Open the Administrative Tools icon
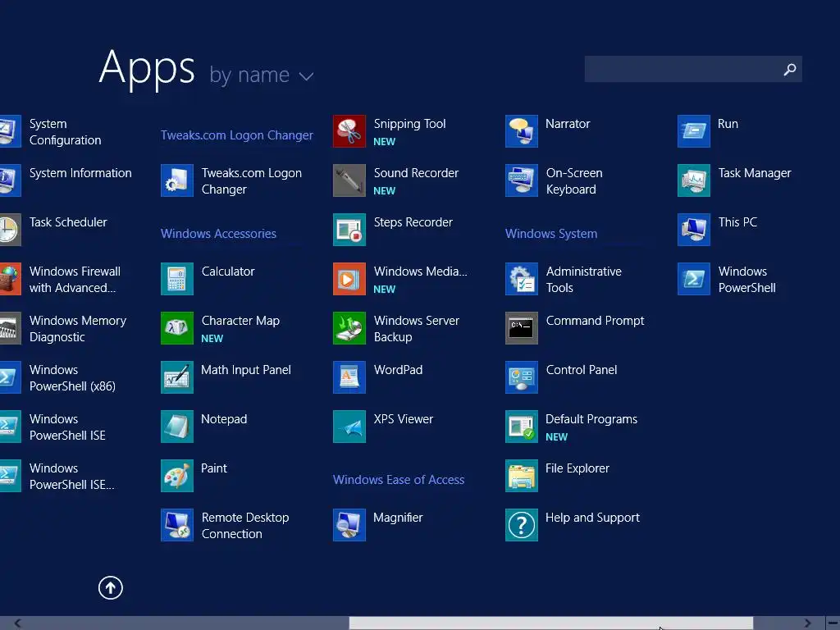 click(x=522, y=279)
